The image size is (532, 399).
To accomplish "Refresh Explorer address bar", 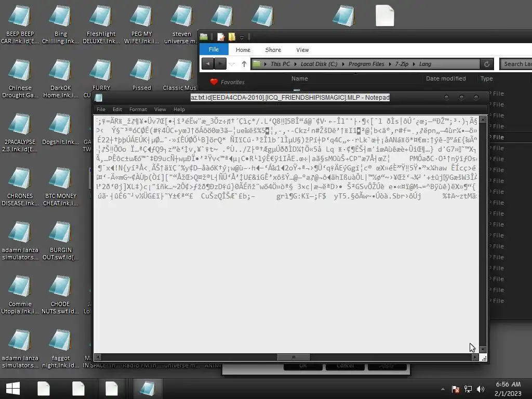I will pyautogui.click(x=487, y=64).
